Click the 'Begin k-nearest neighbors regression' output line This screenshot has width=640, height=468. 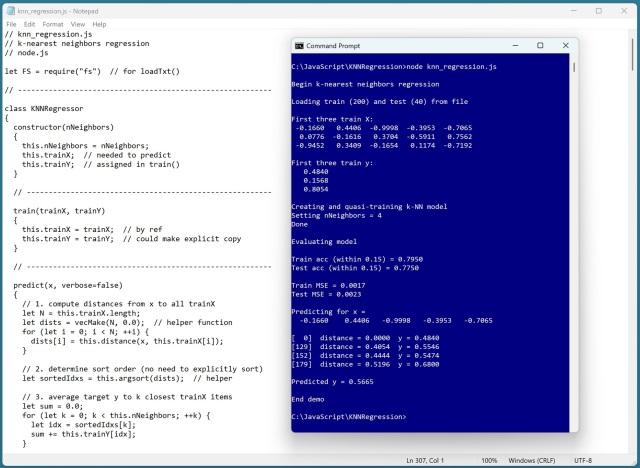tap(365, 84)
